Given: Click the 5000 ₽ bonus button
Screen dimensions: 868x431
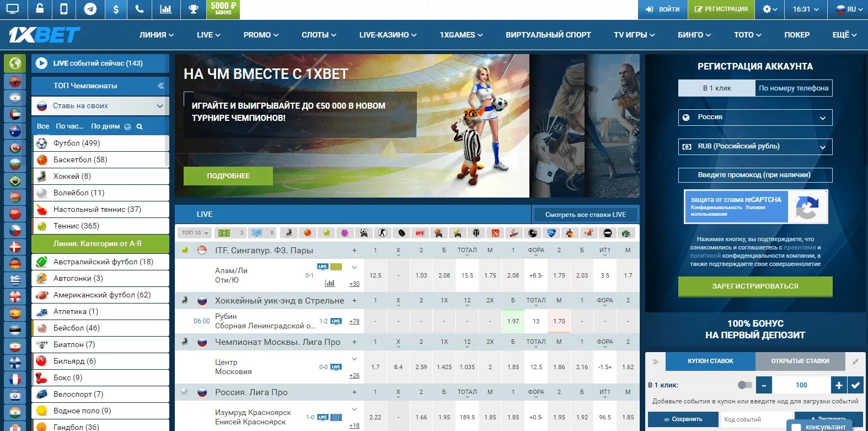Looking at the screenshot, I should 223,9.
